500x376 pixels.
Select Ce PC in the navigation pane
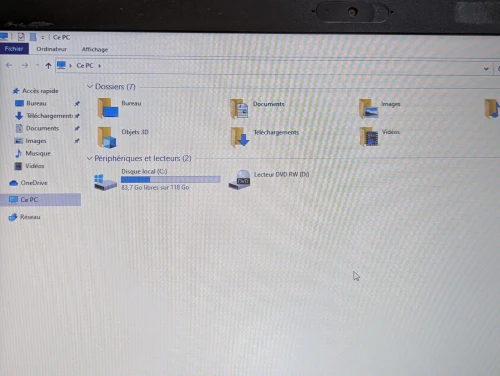pyautogui.click(x=40, y=200)
